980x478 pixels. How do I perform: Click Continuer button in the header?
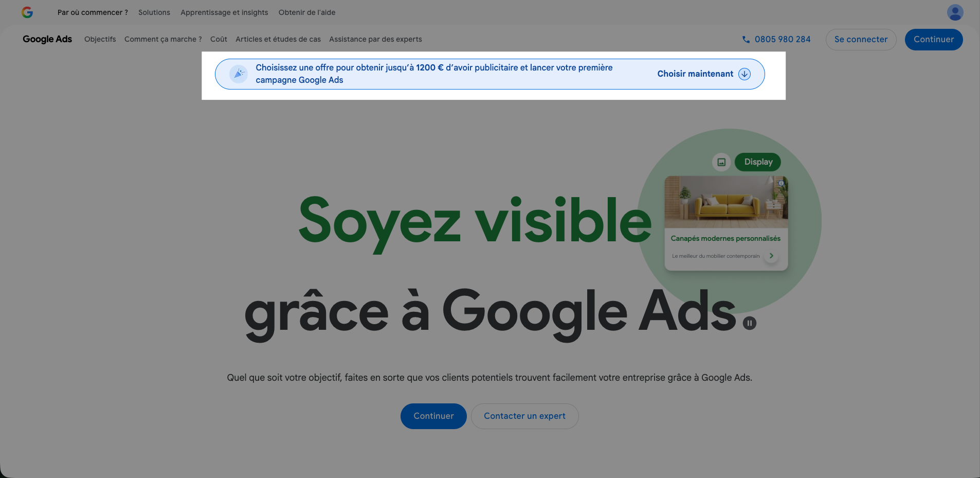(x=934, y=40)
